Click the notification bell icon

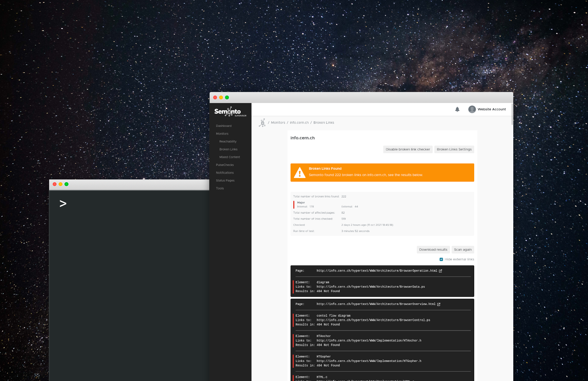(x=457, y=109)
